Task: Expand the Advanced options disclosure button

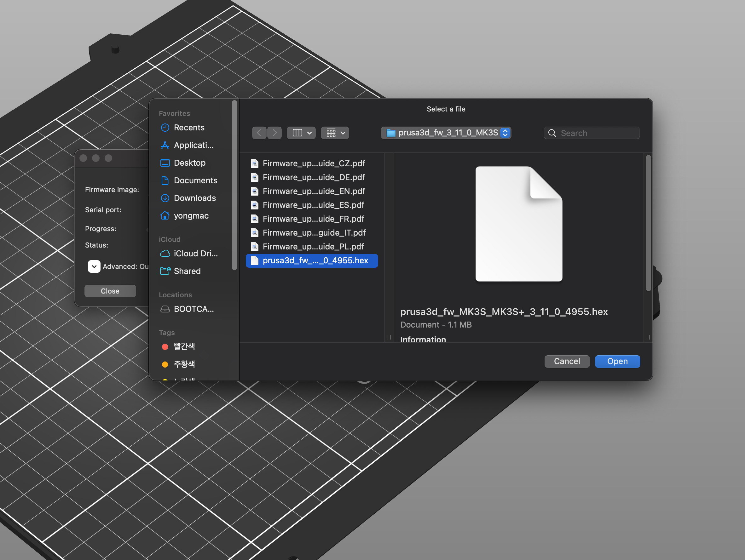Action: [x=94, y=266]
